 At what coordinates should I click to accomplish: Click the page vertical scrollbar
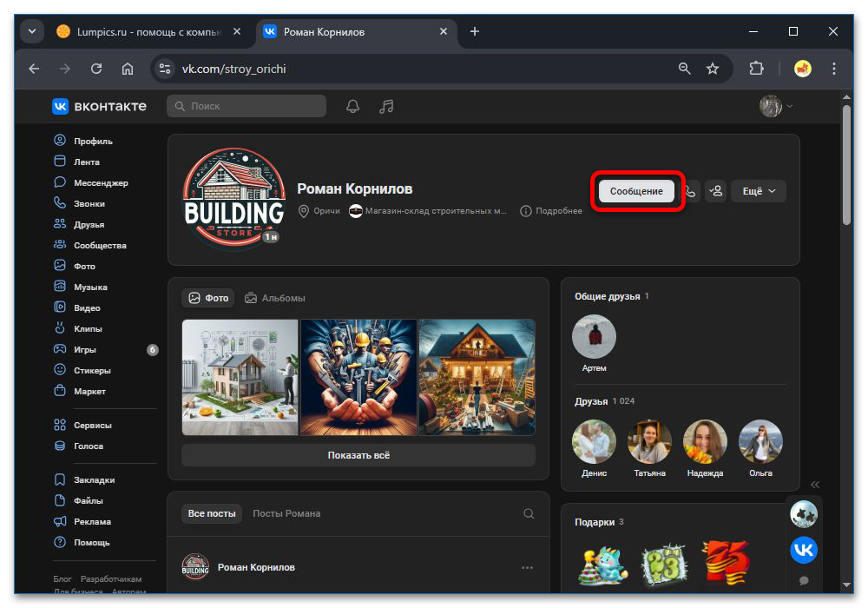point(846,165)
